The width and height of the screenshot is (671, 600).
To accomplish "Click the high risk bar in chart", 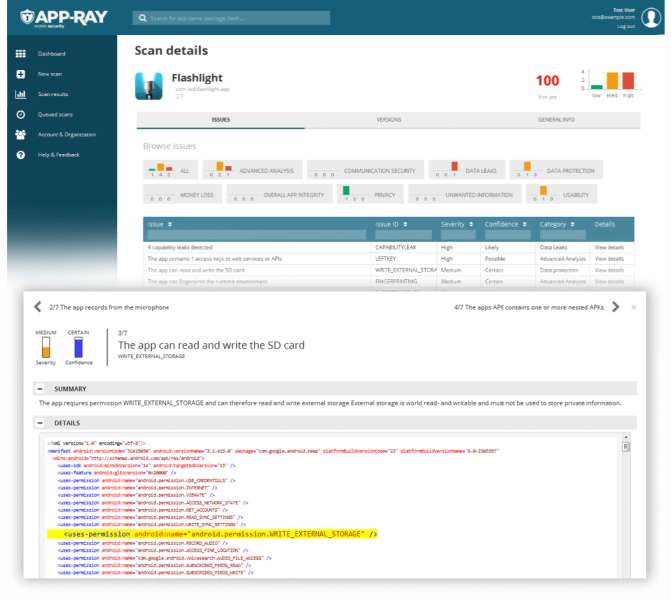I will click(x=628, y=81).
